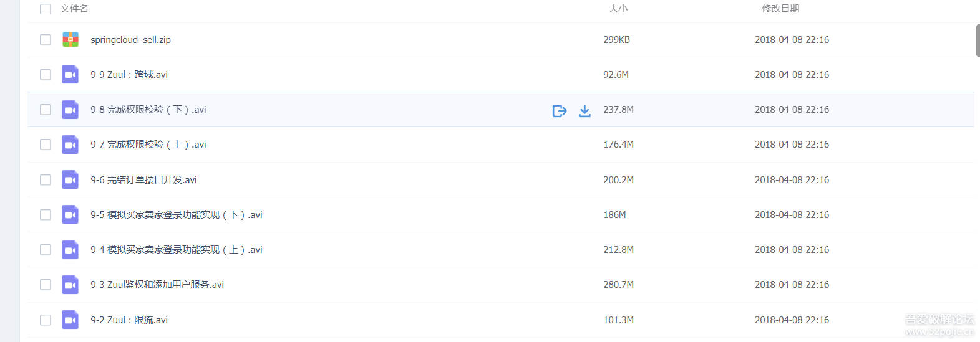The width and height of the screenshot is (980, 342).
Task: Click the zip archive icon for springcloud_sell.zip
Action: pyautogui.click(x=70, y=39)
